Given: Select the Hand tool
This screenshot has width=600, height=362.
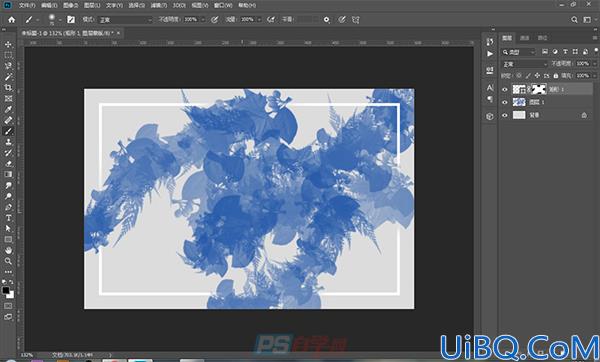Looking at the screenshot, I should 8,250.
